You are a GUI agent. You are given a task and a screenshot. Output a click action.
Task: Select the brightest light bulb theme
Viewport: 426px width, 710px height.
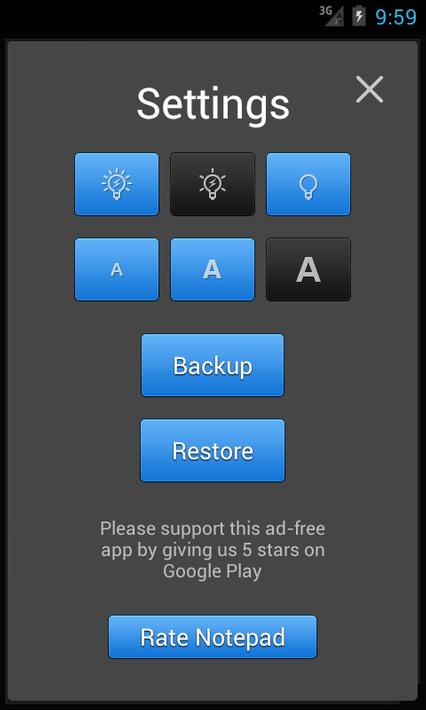(117, 184)
